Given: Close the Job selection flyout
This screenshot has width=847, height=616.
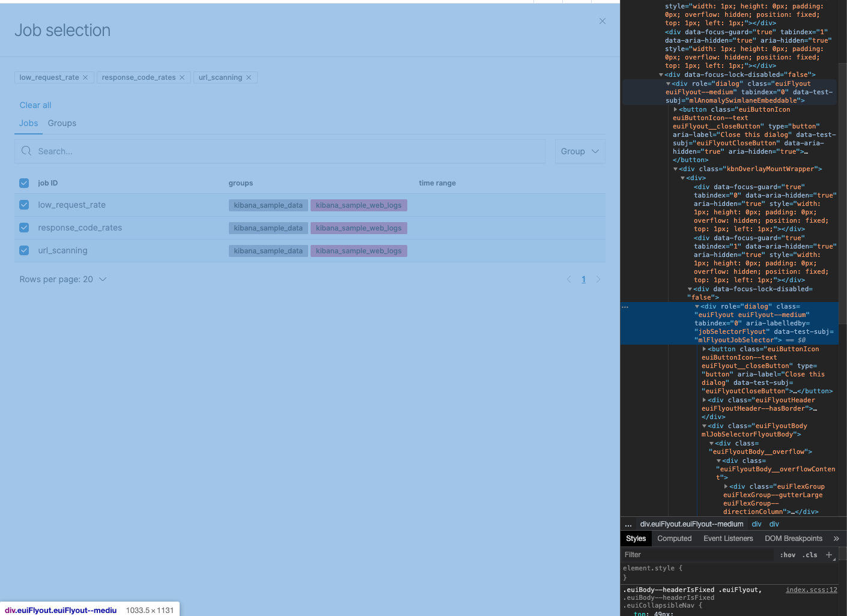Looking at the screenshot, I should point(602,21).
